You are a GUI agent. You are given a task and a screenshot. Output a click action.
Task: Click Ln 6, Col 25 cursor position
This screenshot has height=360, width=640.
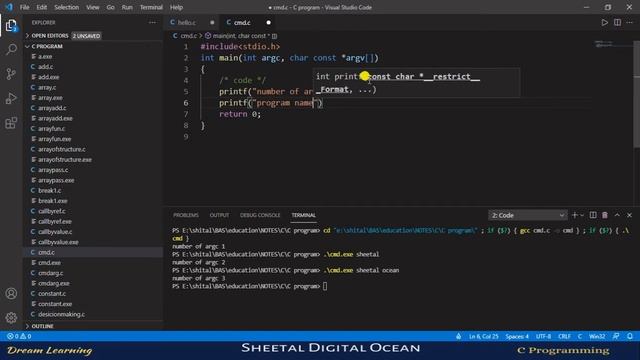click(x=484, y=336)
